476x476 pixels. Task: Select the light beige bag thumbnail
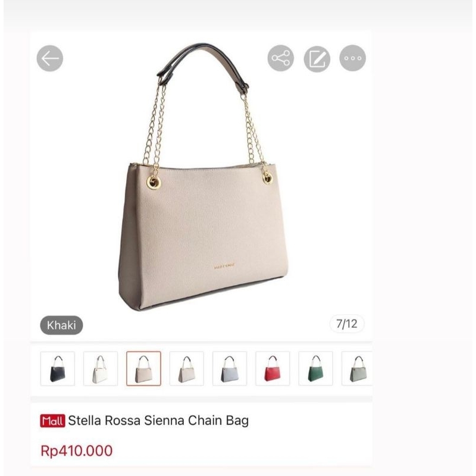(x=187, y=368)
